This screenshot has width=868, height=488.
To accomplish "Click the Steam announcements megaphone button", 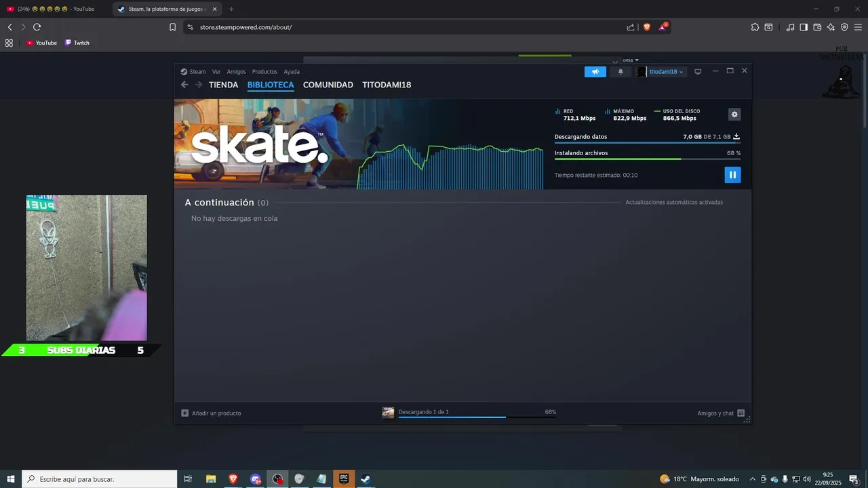I will [x=595, y=72].
